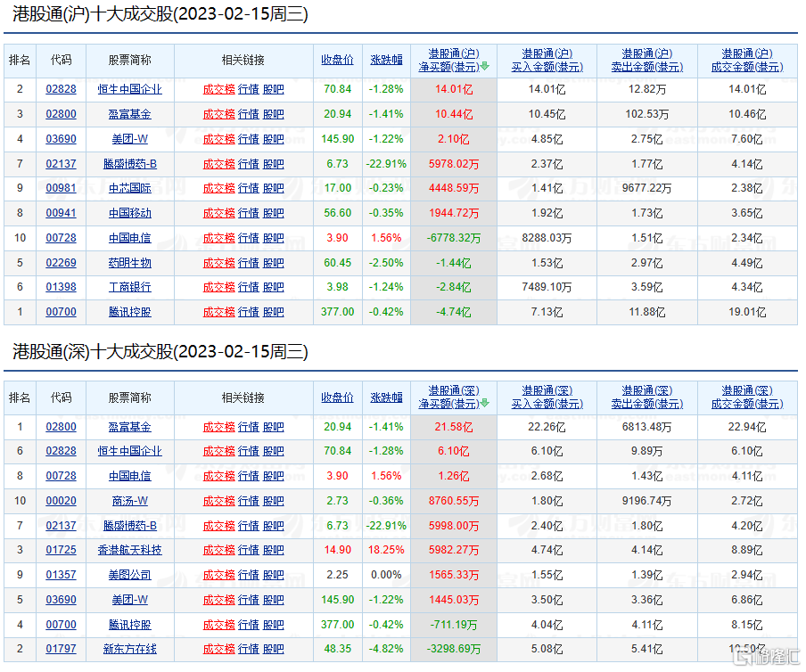Select the net buy value 1944.72万

(x=453, y=213)
